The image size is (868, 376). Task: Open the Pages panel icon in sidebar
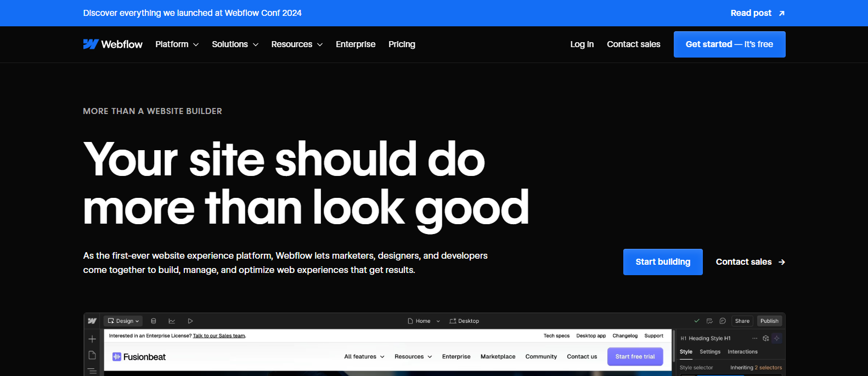coord(92,355)
